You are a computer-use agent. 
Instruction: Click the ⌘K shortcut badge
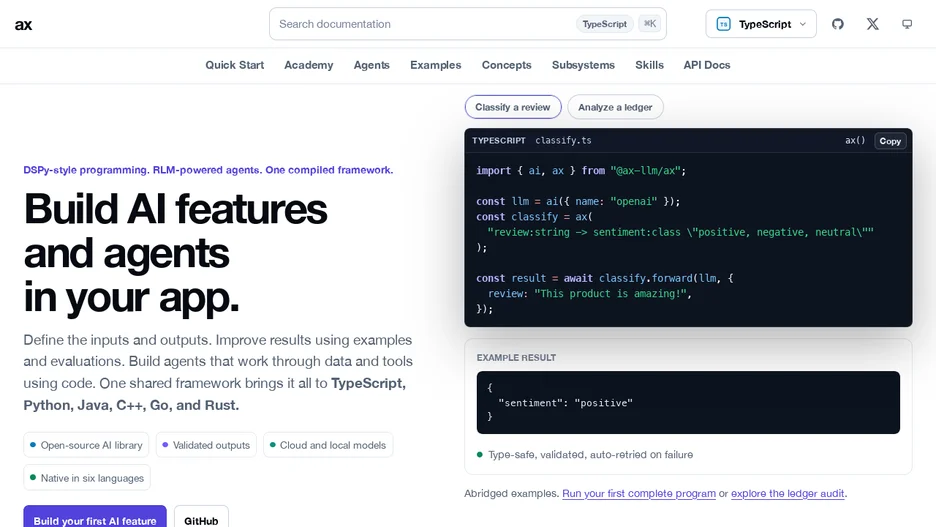[649, 24]
